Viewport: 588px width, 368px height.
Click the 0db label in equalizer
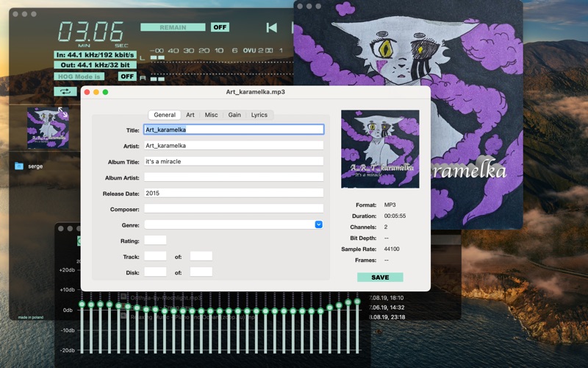point(68,310)
